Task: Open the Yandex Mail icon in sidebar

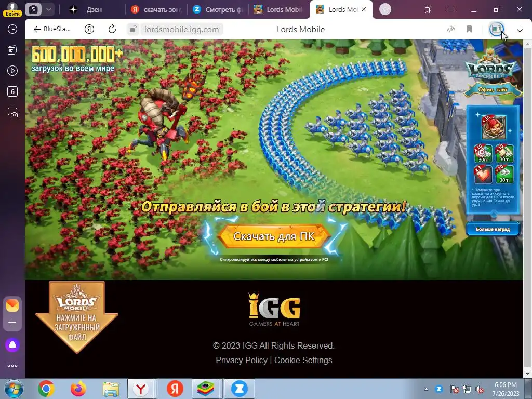Action: pyautogui.click(x=12, y=305)
